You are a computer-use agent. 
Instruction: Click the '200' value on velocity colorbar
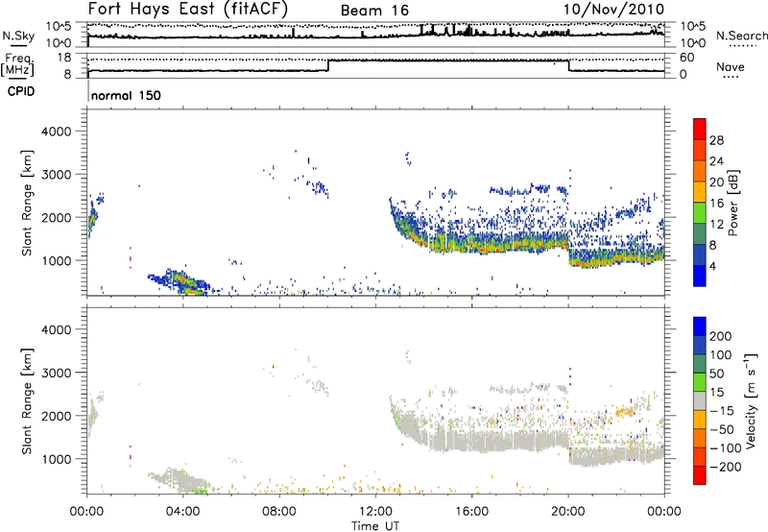click(x=721, y=336)
